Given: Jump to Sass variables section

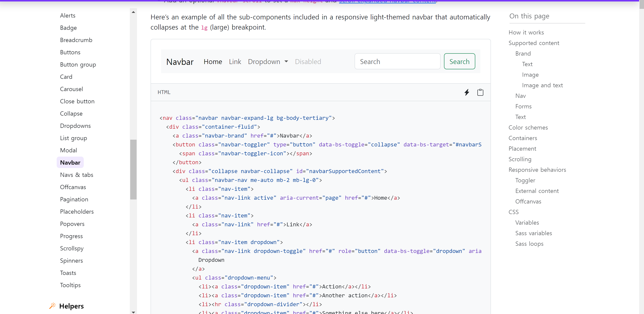Looking at the screenshot, I should click(533, 233).
